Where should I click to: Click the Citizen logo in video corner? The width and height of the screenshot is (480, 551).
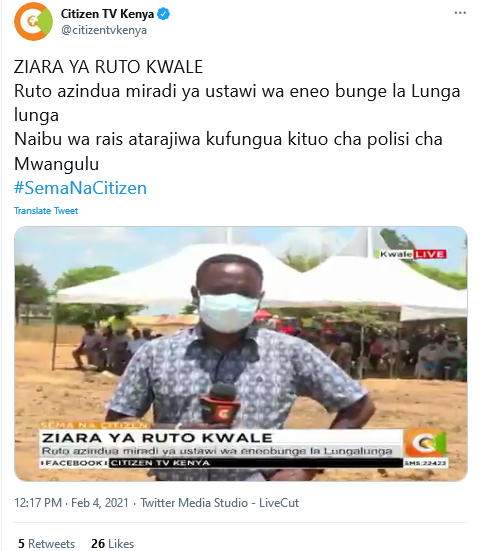point(426,443)
